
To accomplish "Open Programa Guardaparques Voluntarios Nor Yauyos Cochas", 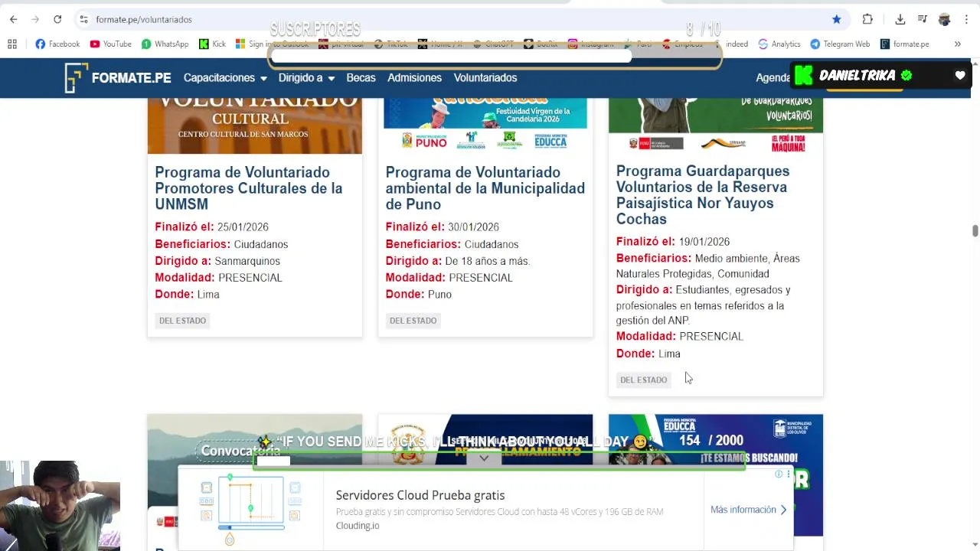I will [703, 195].
